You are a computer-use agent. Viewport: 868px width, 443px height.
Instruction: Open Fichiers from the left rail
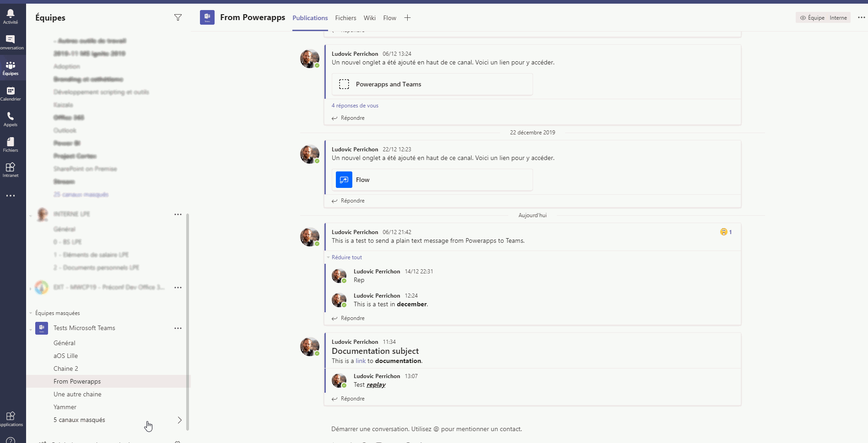tap(11, 144)
